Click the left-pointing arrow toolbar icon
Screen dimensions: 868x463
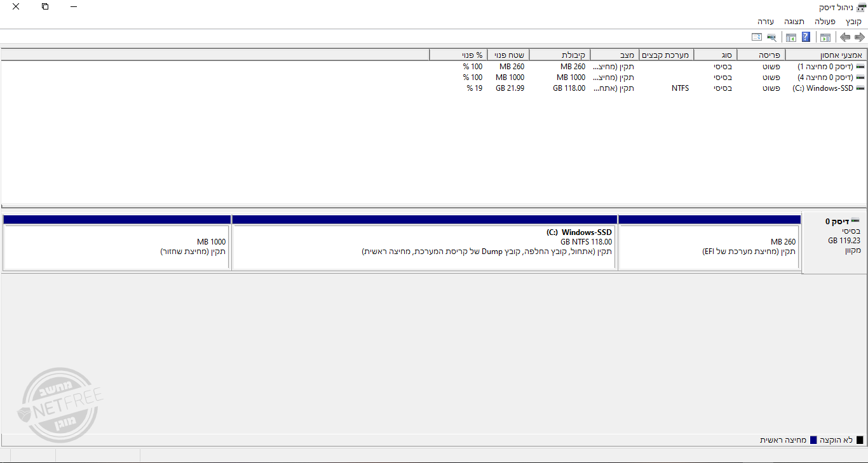point(845,37)
